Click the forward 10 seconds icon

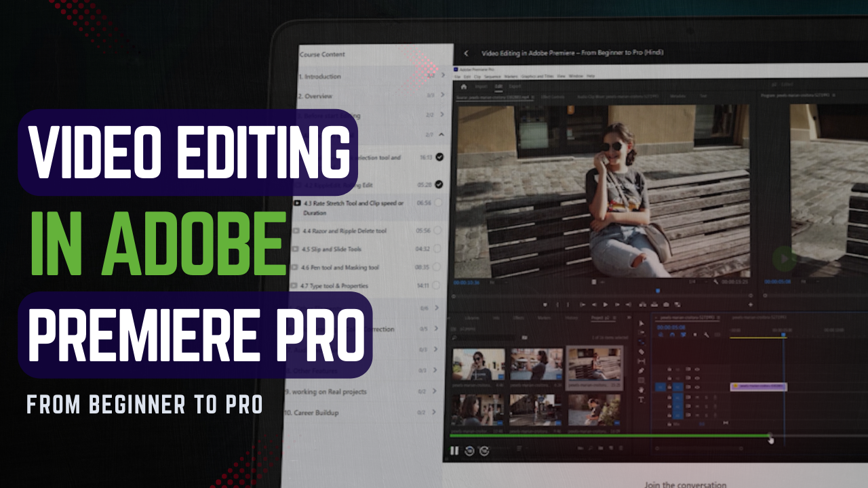click(484, 451)
